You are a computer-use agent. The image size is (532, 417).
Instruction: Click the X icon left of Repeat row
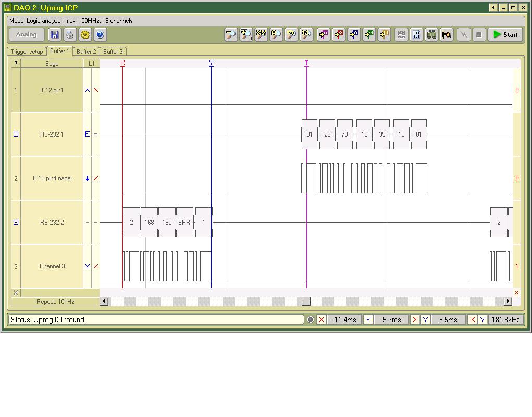click(x=16, y=292)
